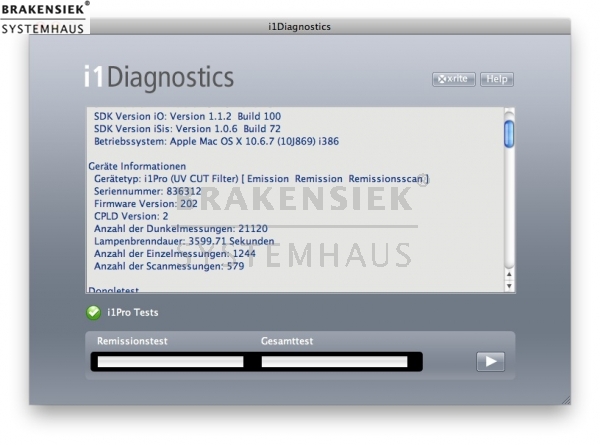Click the scroll down arrow of log
This screenshot has width=600, height=445.
point(509,286)
